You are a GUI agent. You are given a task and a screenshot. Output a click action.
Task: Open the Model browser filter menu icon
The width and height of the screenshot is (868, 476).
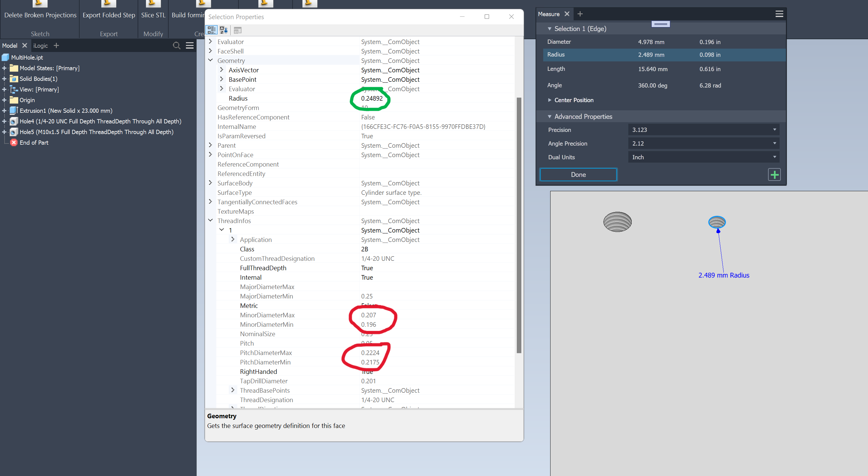point(190,45)
